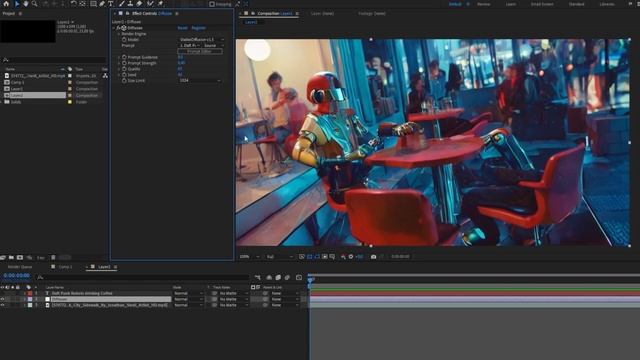Switch to the Learn workspace

pos(511,4)
